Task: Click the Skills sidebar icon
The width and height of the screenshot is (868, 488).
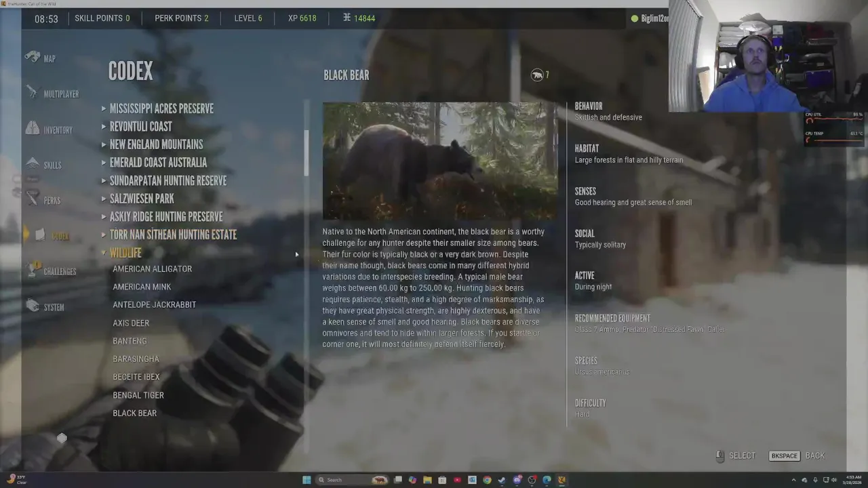Action: pyautogui.click(x=32, y=163)
